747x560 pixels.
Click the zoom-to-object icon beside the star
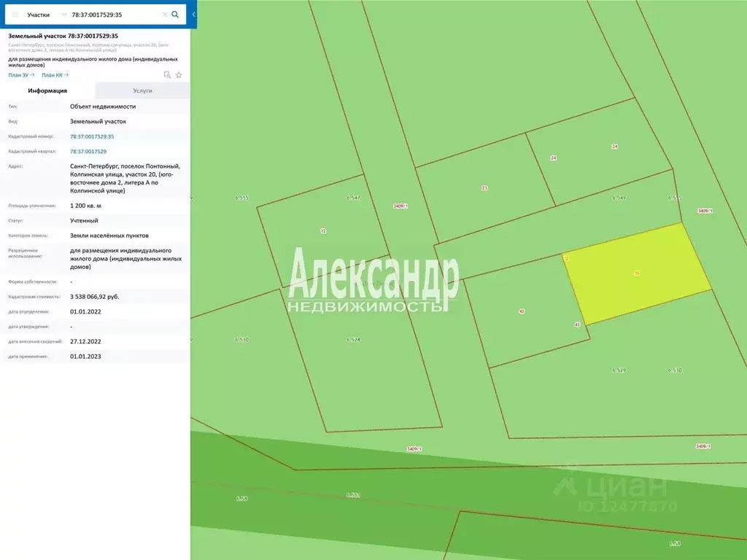pos(167,75)
